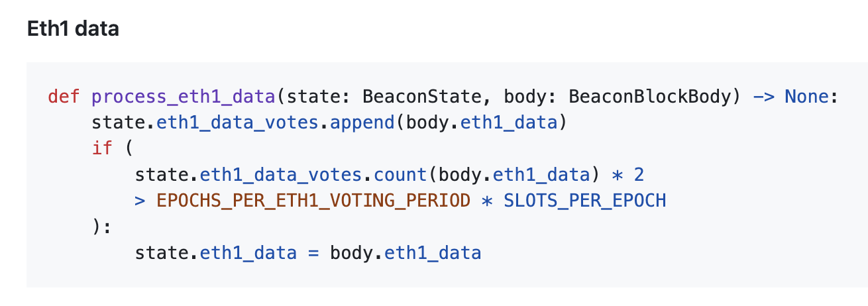Click the red "if" keyword
868x306 pixels.
pyautogui.click(x=102, y=148)
